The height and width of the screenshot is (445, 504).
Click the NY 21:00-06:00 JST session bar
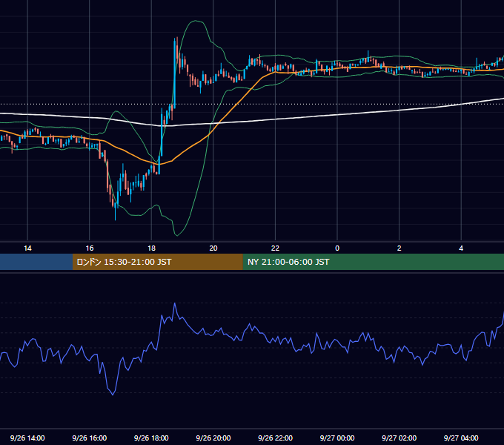(373, 262)
